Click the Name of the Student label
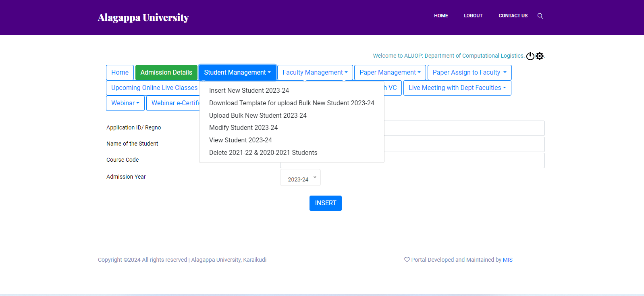The height and width of the screenshot is (296, 644). click(132, 144)
